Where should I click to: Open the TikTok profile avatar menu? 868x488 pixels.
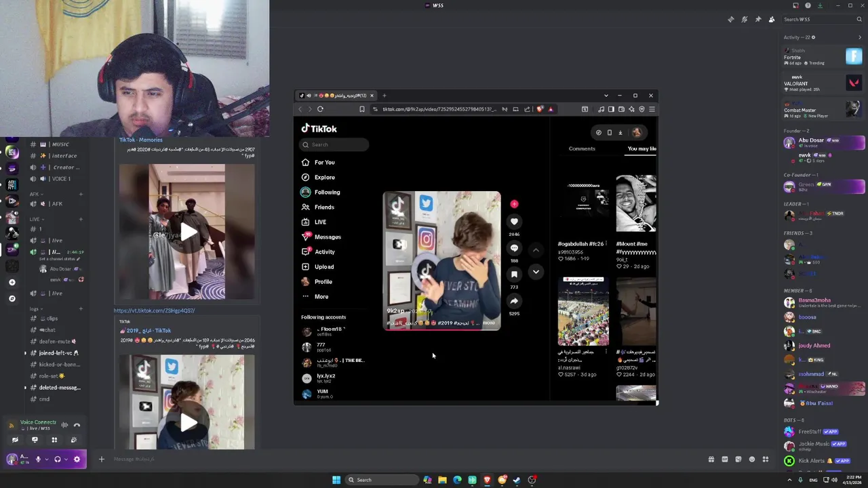coord(637,133)
